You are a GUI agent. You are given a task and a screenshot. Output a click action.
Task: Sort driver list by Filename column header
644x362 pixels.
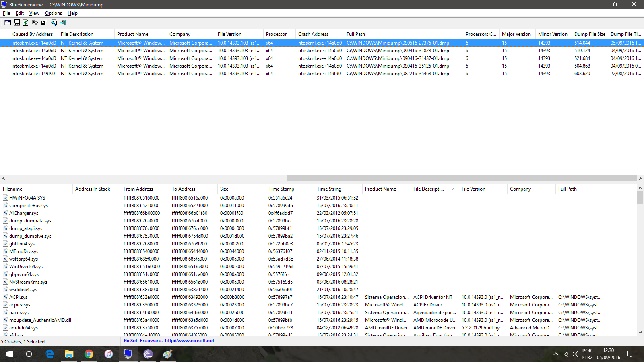(x=36, y=189)
